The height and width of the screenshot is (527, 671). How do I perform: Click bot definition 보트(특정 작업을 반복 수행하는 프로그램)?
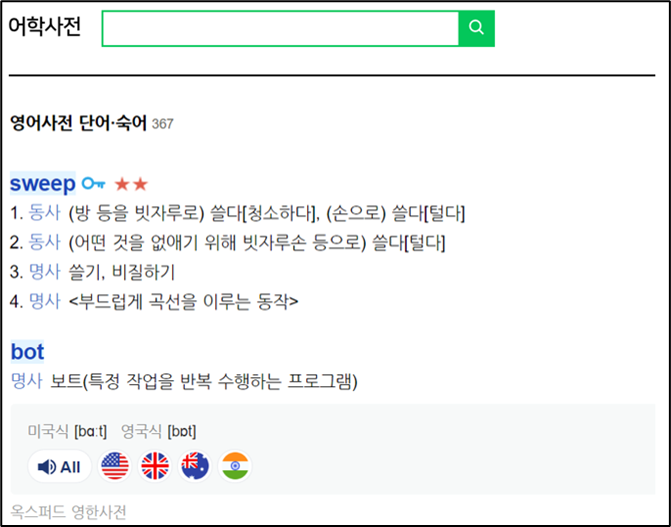click(x=204, y=381)
